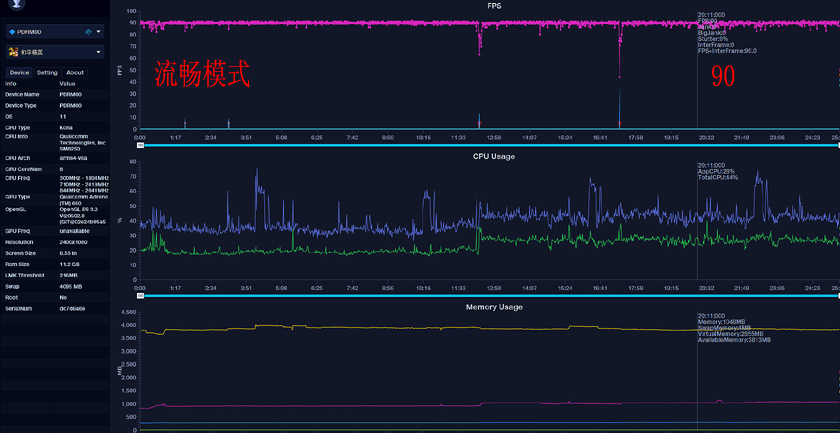This screenshot has width=840, height=433.
Task: Click the CPU Usage chart range slider handle
Action: click(x=140, y=296)
